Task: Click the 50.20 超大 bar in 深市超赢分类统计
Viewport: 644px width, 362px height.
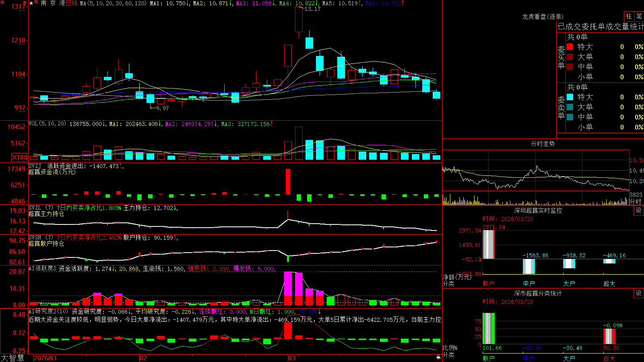Action: click(609, 337)
